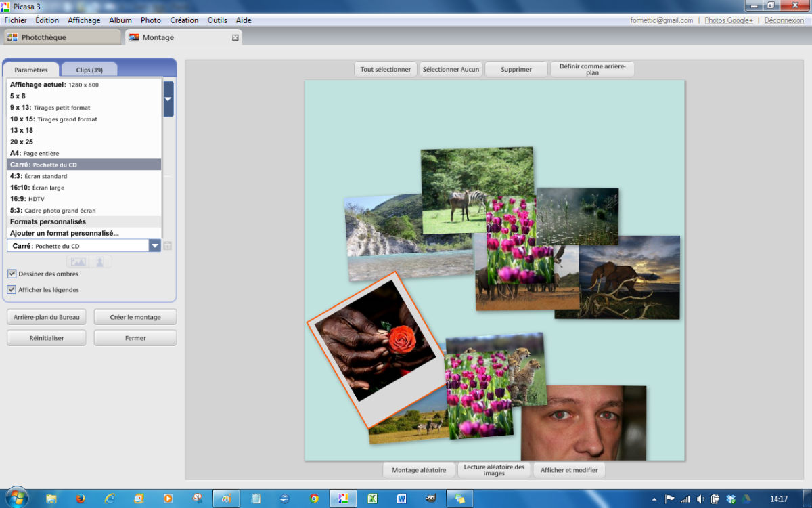Switch to Word in the taskbar
The image size is (812, 508).
pyautogui.click(x=401, y=499)
